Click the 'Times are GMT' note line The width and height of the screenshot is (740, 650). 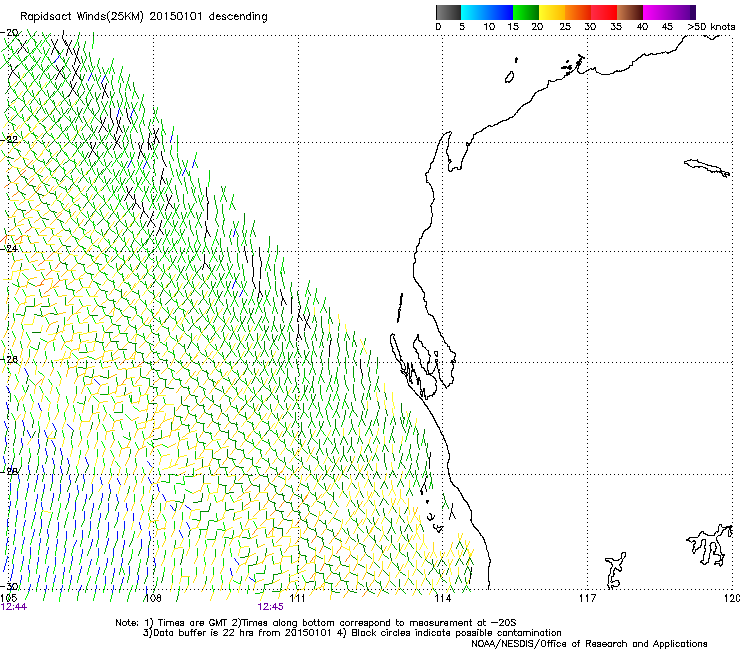(316, 623)
